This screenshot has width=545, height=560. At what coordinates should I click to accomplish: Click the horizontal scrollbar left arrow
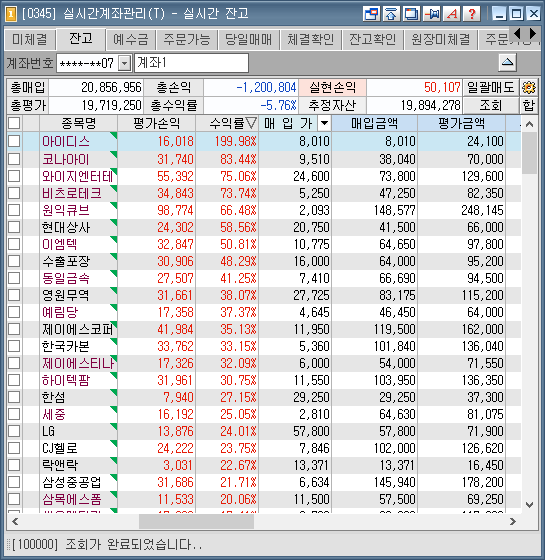click(x=15, y=522)
